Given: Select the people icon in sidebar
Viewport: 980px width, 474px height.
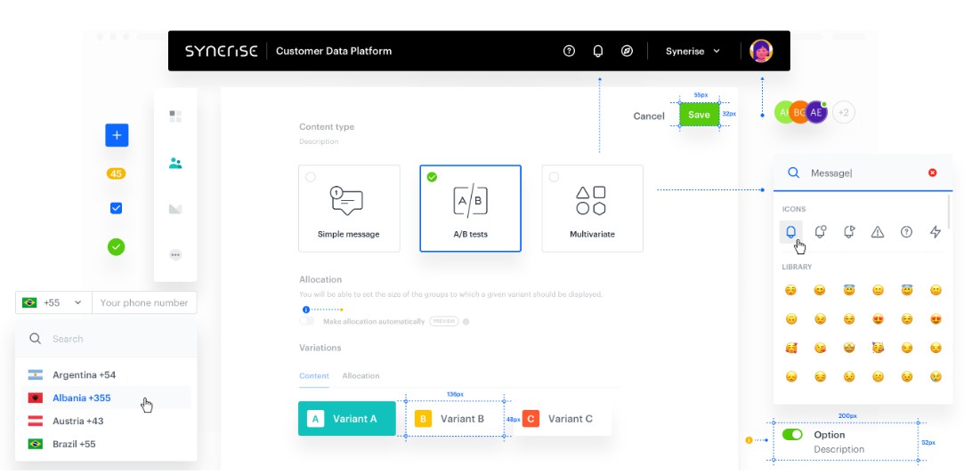Looking at the screenshot, I should click(x=175, y=164).
